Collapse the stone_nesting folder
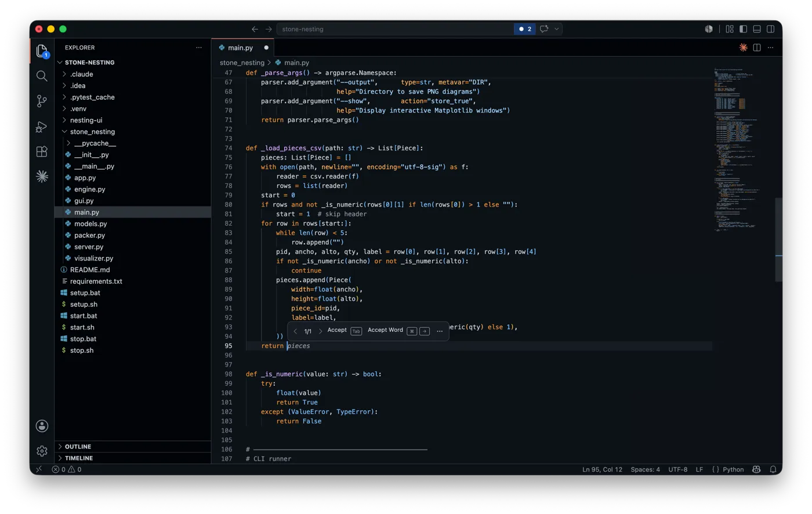 click(x=92, y=132)
